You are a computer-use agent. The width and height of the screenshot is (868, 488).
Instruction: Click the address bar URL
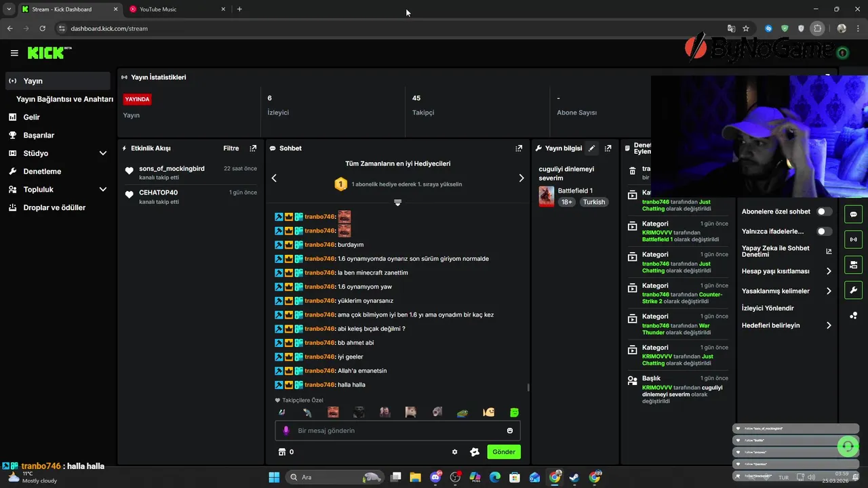[x=109, y=28]
